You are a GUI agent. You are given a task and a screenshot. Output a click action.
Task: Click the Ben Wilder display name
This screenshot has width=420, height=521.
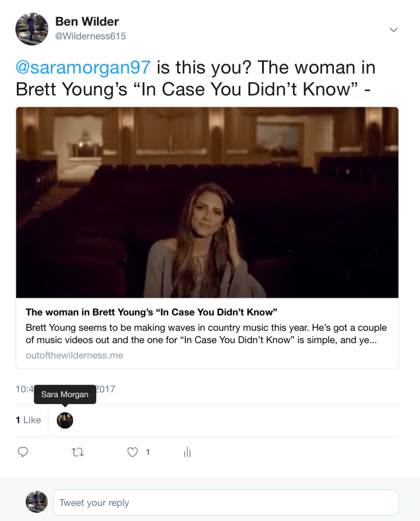(x=86, y=21)
